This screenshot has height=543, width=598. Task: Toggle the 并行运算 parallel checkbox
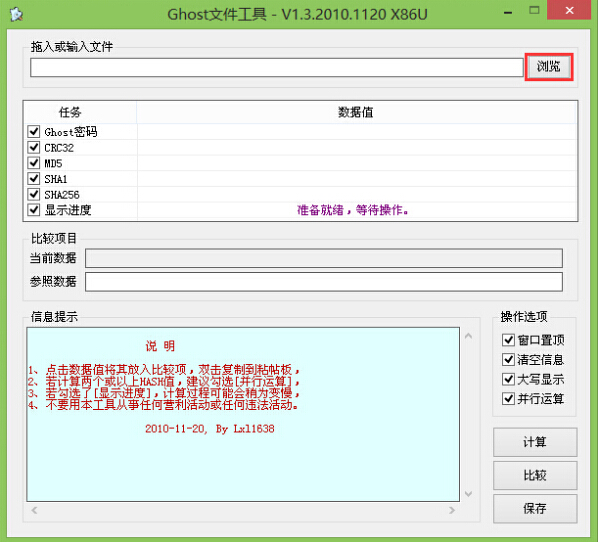(508, 399)
